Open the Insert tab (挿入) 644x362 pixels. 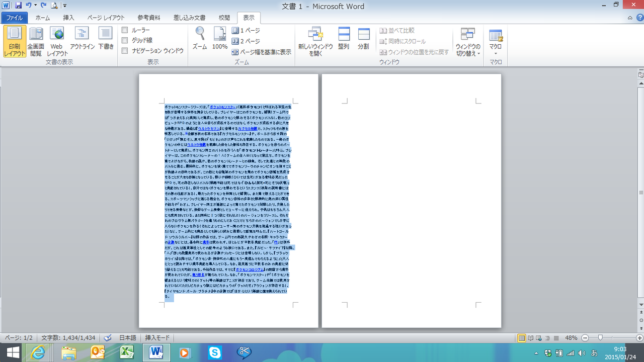pos(69,18)
